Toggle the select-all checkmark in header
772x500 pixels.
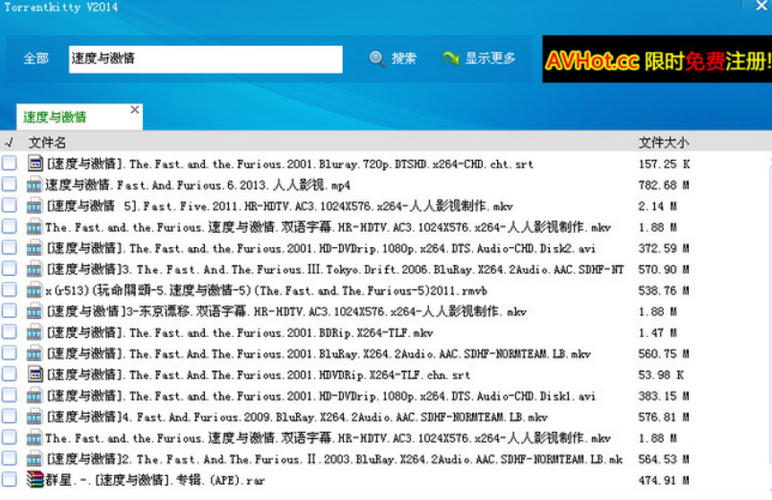coord(9,142)
